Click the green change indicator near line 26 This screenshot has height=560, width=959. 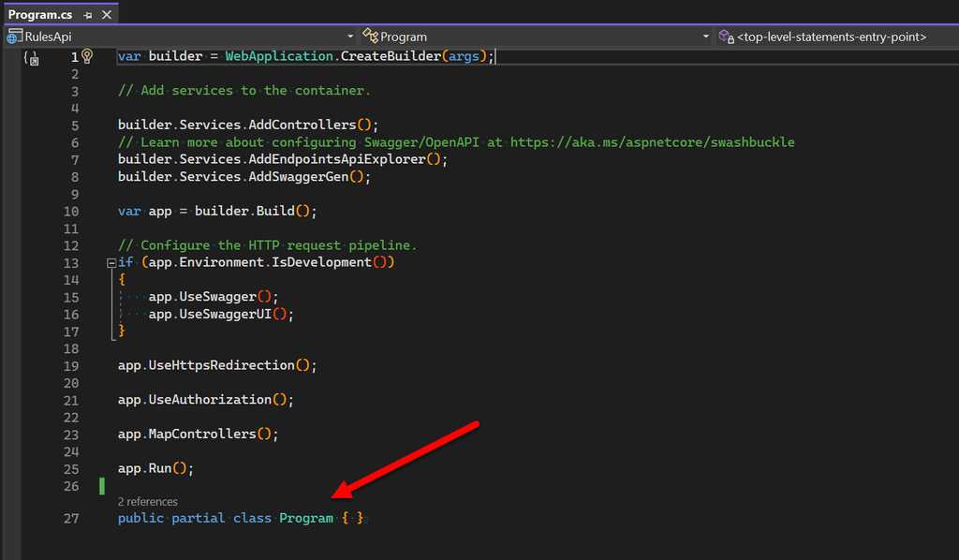[101, 485]
